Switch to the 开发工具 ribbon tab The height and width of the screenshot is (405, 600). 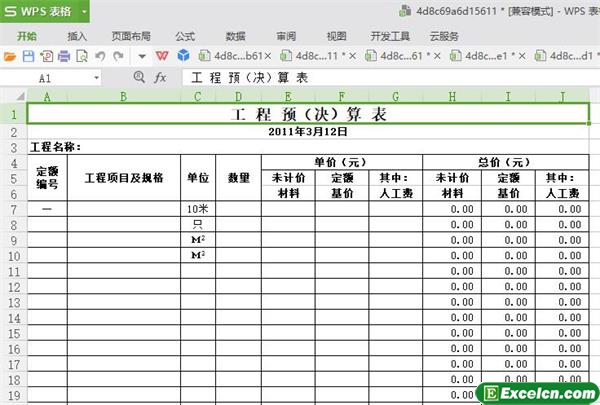pyautogui.click(x=390, y=36)
